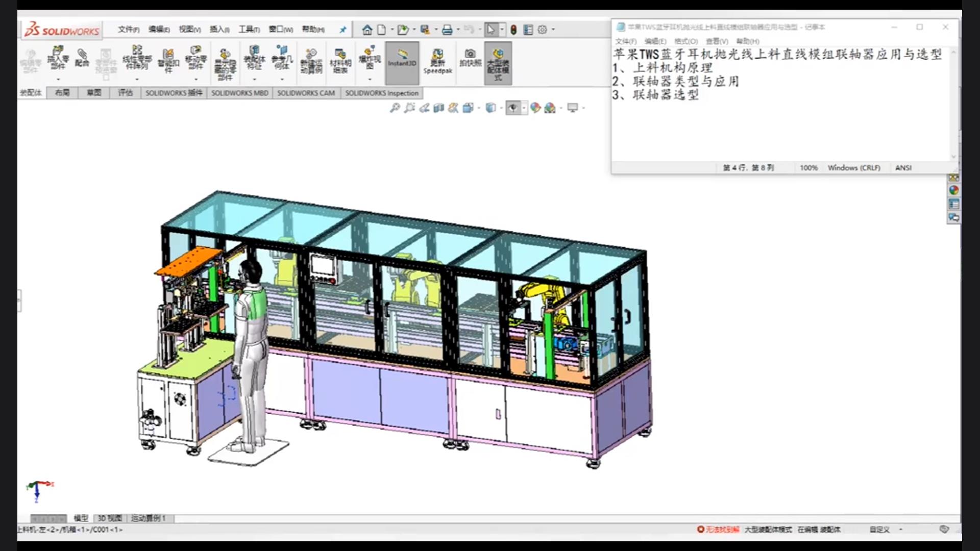The width and height of the screenshot is (980, 551).
Task: Click Update Speedpak (更新 Speedpak)
Action: coord(437,61)
